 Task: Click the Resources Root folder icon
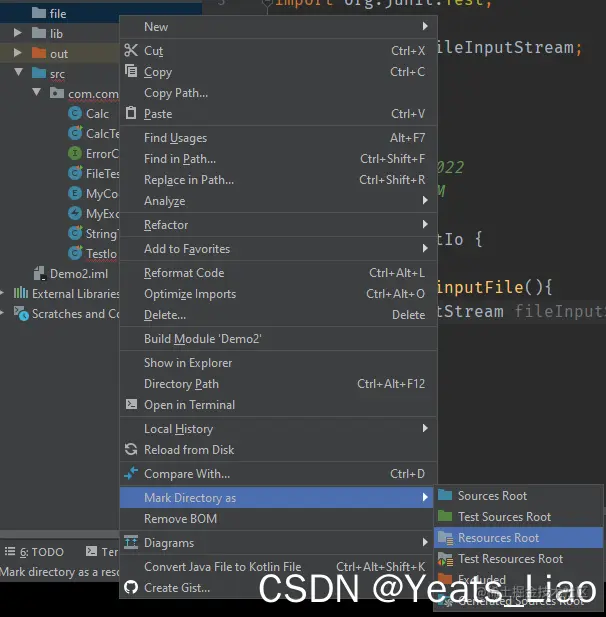pos(445,537)
